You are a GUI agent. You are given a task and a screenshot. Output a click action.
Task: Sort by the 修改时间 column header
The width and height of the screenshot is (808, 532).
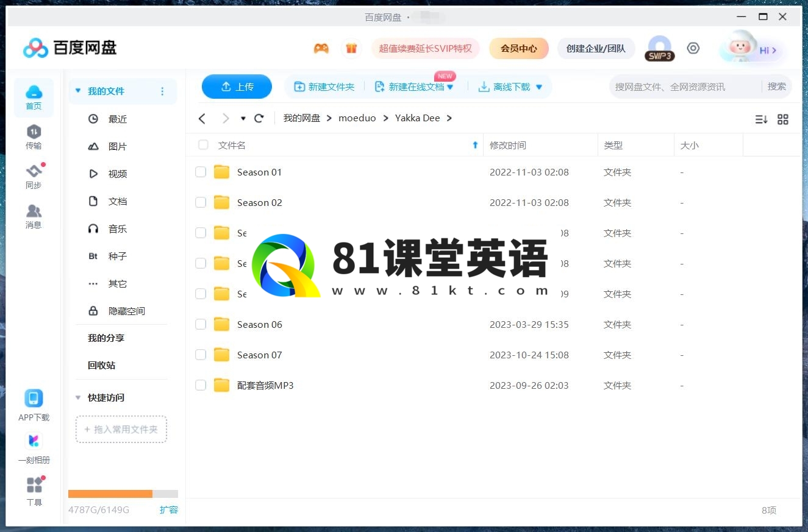click(508, 145)
